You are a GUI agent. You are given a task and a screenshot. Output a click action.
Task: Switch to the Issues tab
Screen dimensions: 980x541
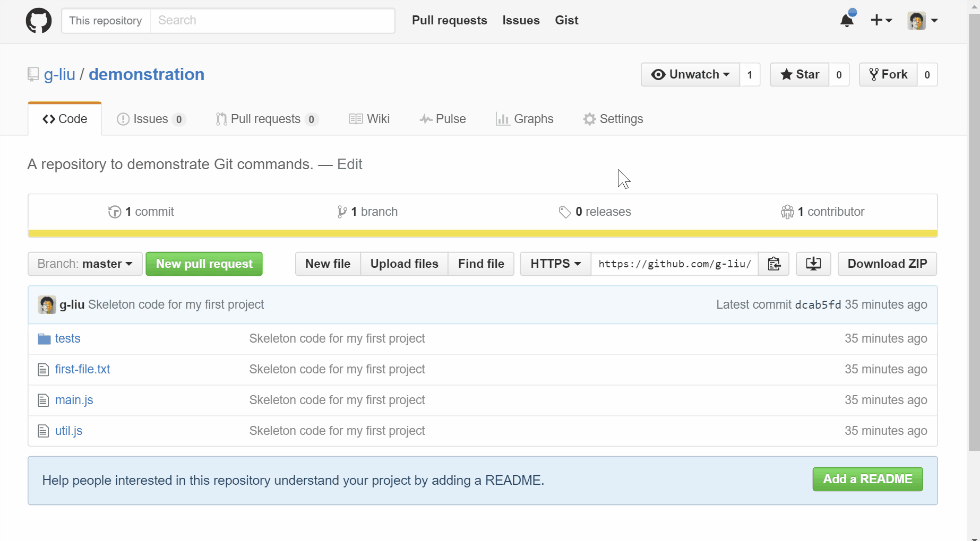[x=151, y=119]
